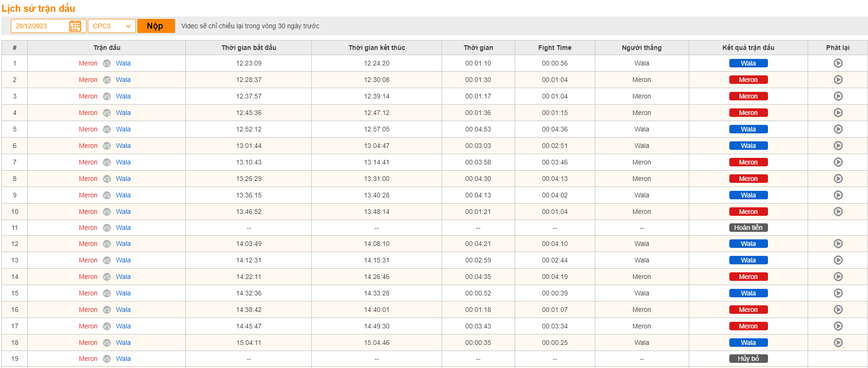
Task: Focus the 20/12/2023 date field
Action: point(40,26)
